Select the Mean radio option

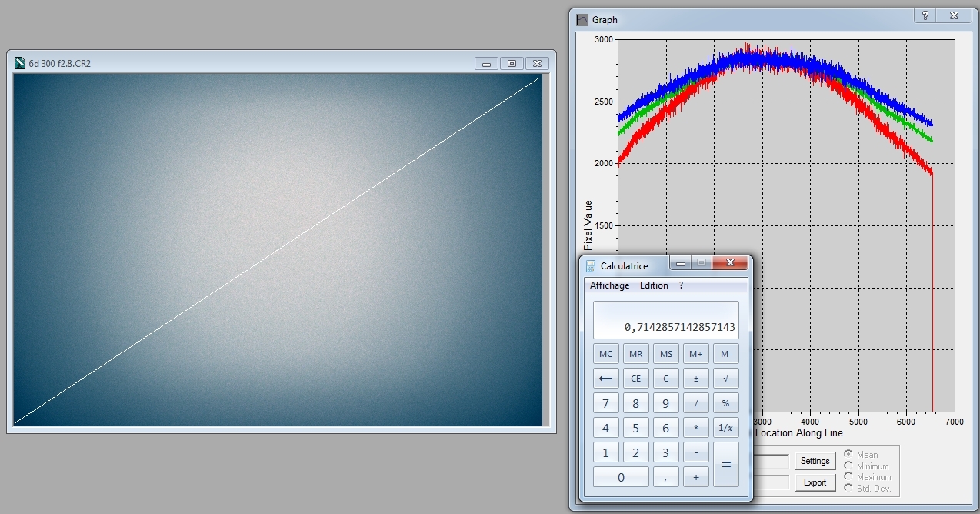pyautogui.click(x=848, y=455)
